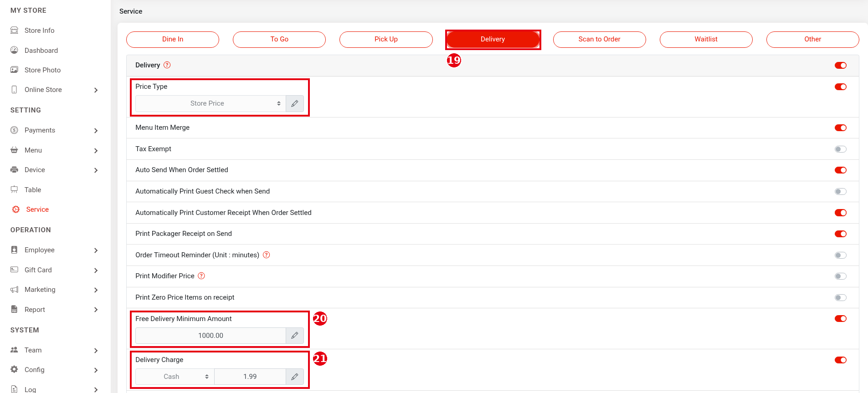Expand the Employee submenu chevron
The image size is (868, 393).
[96, 250]
